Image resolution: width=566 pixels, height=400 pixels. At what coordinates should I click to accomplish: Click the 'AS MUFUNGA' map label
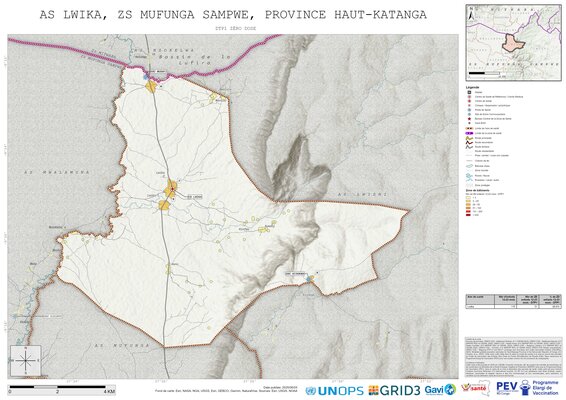(122, 345)
